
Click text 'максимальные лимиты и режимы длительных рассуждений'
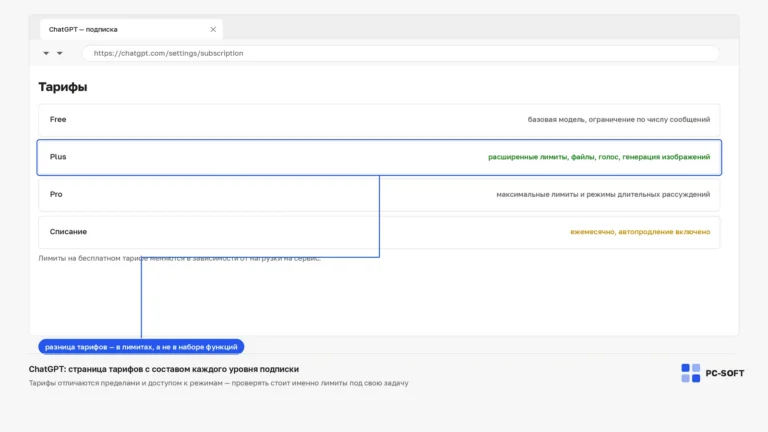(x=603, y=194)
